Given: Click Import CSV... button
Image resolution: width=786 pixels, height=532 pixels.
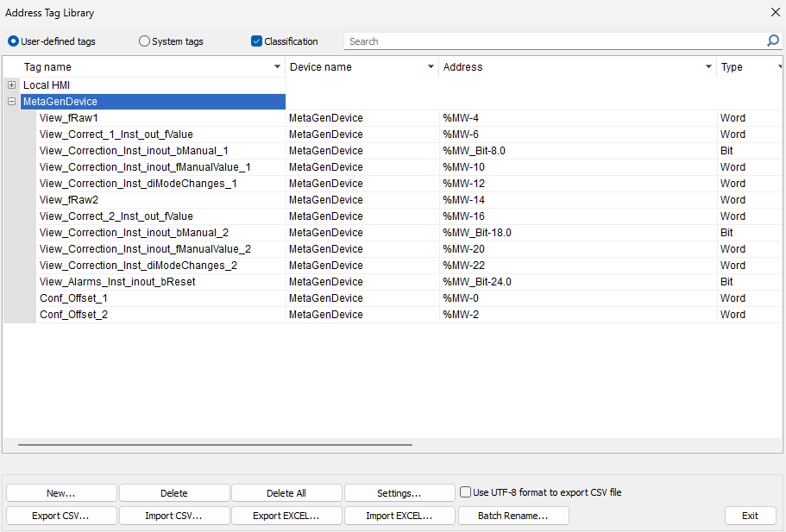Looking at the screenshot, I should 174,516.
